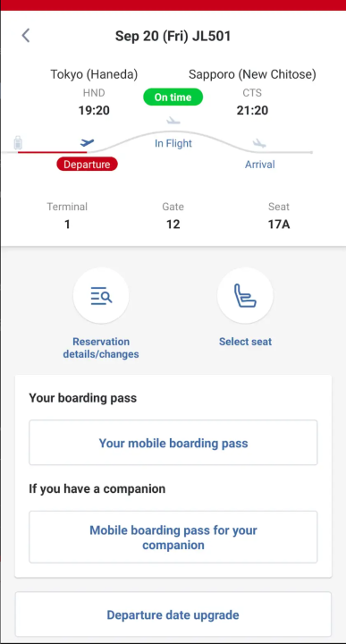
Task: Select the red Departure stage label
Action: (x=87, y=165)
